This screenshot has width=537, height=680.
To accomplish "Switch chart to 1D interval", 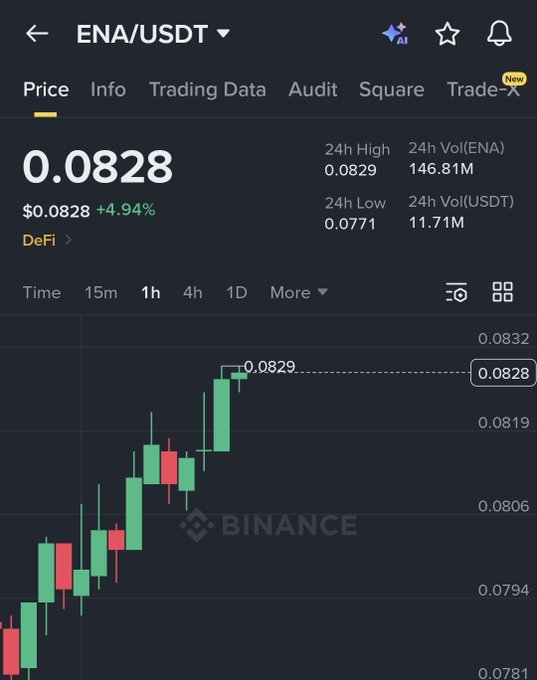I will tap(237, 293).
